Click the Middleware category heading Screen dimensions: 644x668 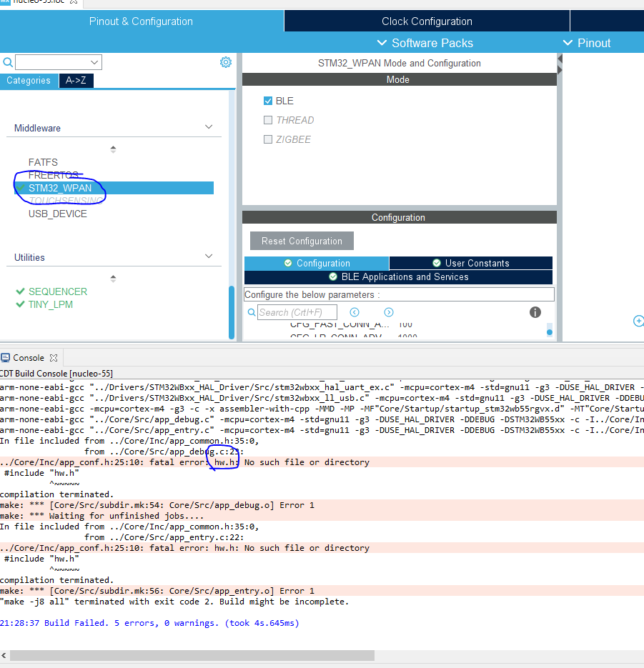(37, 128)
